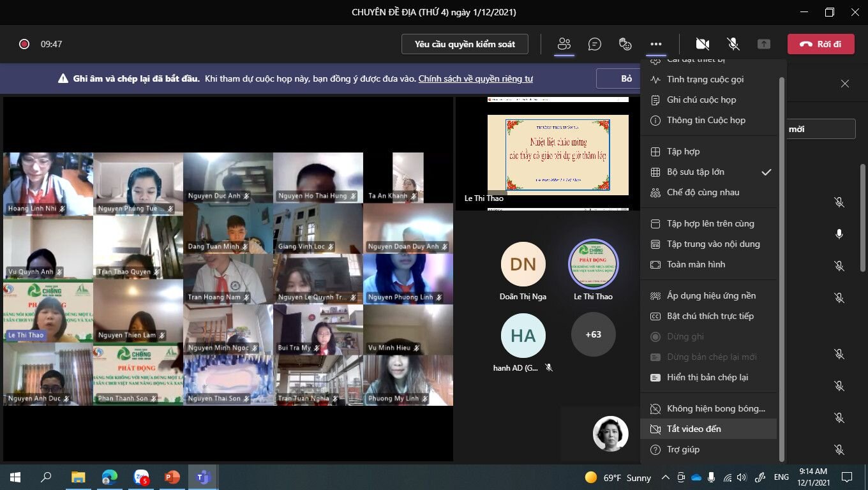Select Le Thi Thao's shared slide thumbnail

548,154
